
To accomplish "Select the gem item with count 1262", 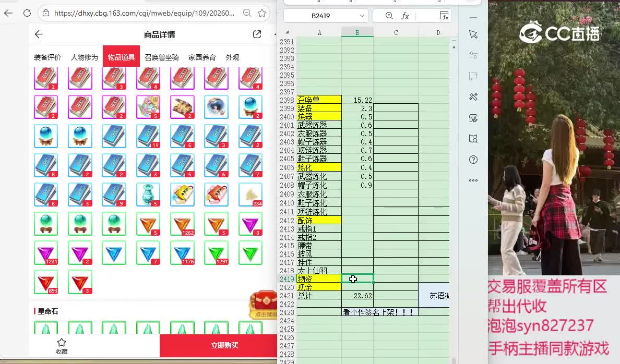I will click(x=182, y=224).
